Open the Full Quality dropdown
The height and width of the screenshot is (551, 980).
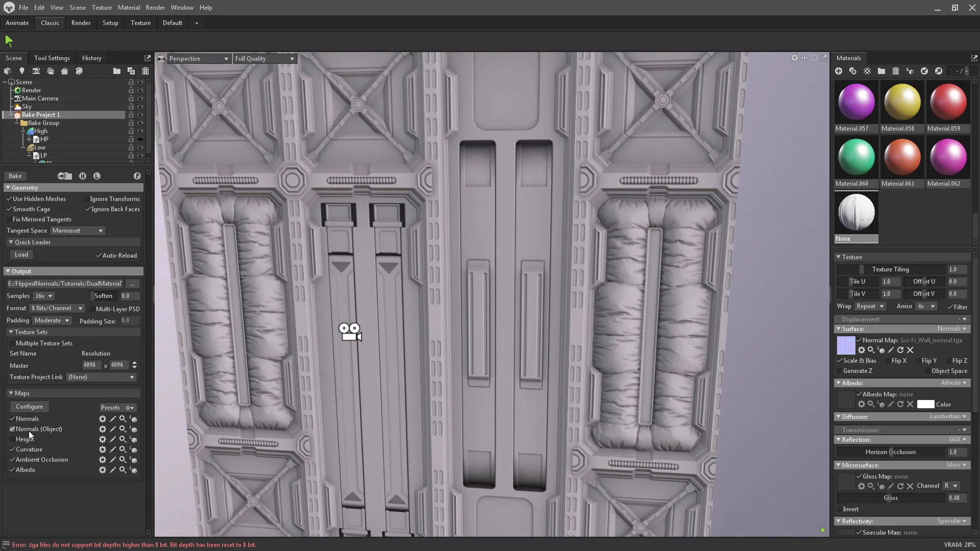click(x=265, y=59)
